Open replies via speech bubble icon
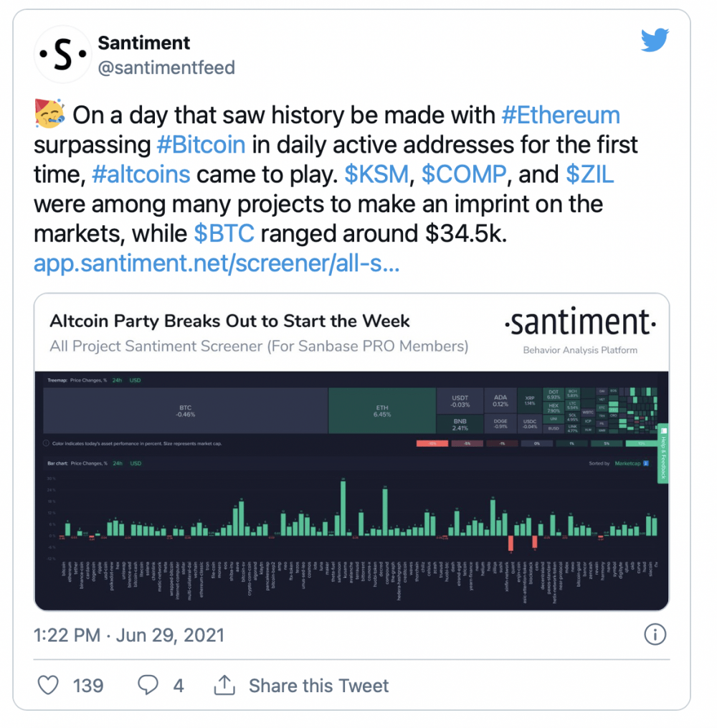This screenshot has width=717, height=728. [x=148, y=685]
